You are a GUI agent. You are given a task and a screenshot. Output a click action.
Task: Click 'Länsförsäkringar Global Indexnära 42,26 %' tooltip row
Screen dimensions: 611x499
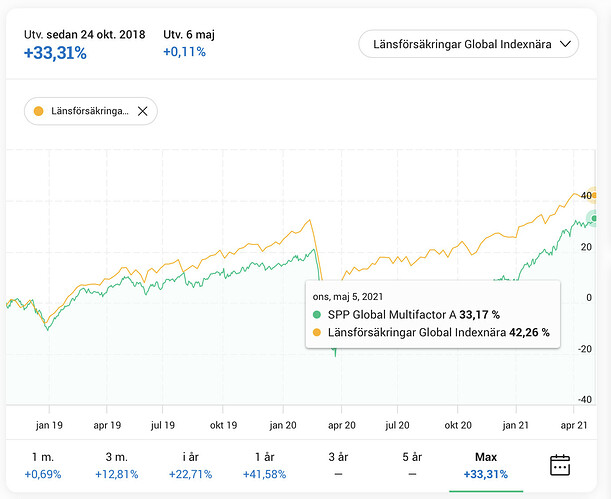(431, 332)
